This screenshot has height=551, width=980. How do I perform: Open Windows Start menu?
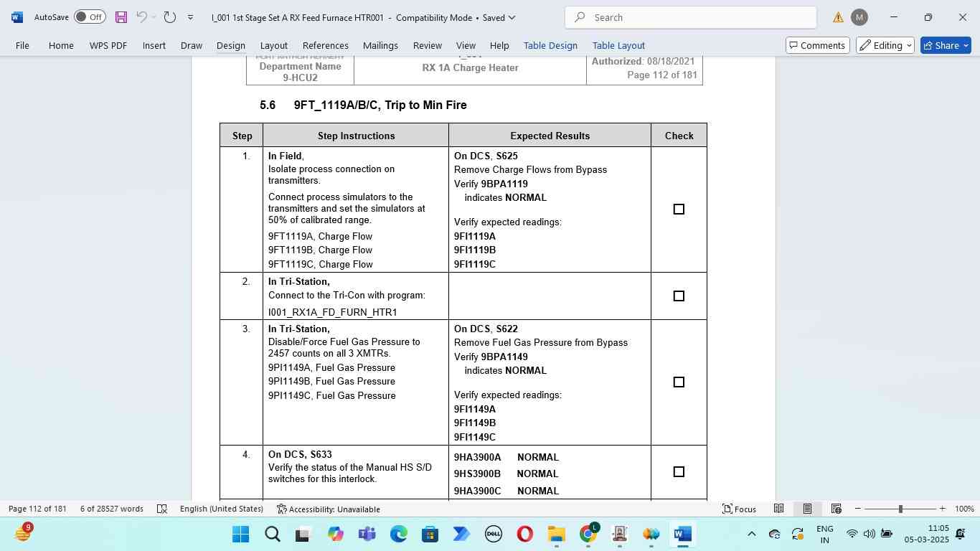click(x=240, y=534)
